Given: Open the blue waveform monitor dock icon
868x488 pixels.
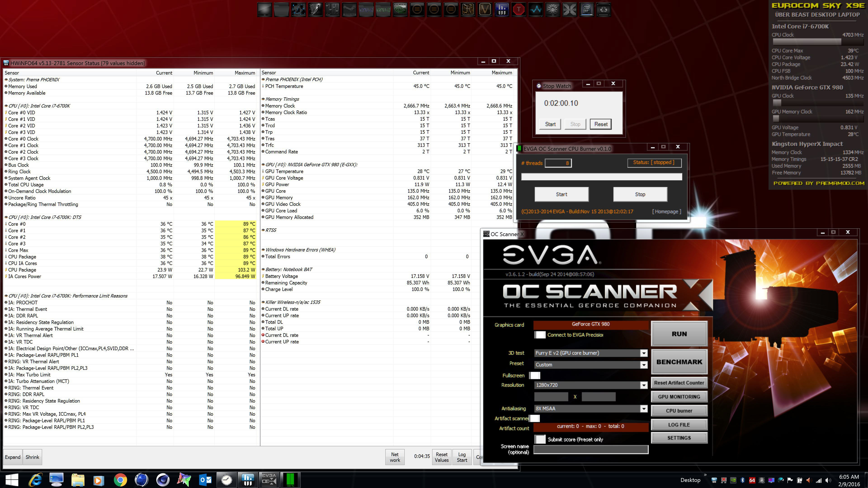Looking at the screenshot, I should pos(536,10).
